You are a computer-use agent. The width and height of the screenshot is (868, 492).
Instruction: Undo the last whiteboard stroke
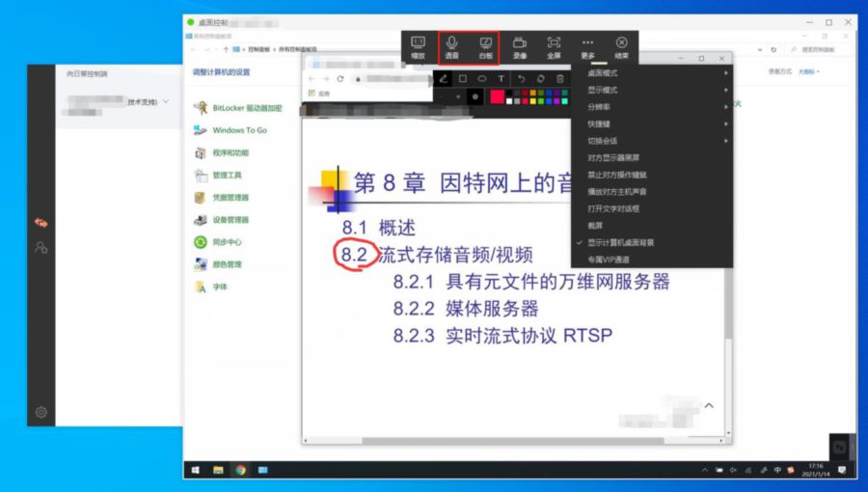click(x=521, y=78)
